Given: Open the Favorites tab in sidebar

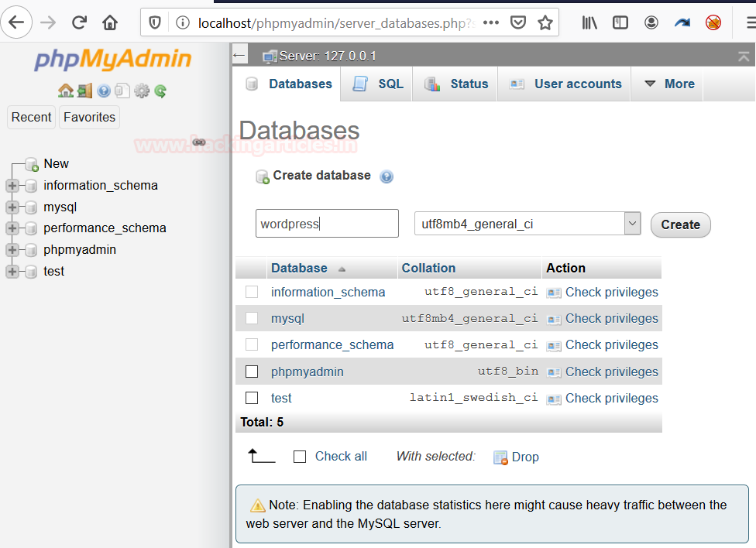Looking at the screenshot, I should [89, 117].
